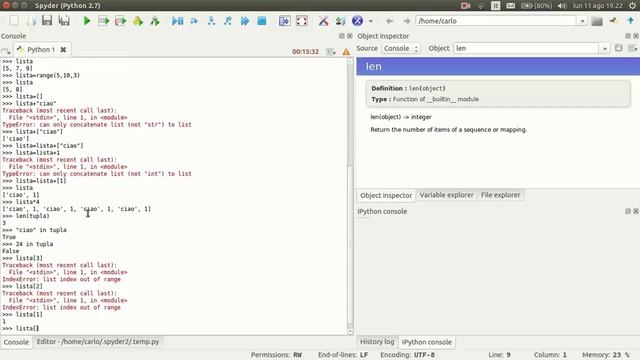640x360 pixels.
Task: Save all open files
Action: pyautogui.click(x=64, y=21)
